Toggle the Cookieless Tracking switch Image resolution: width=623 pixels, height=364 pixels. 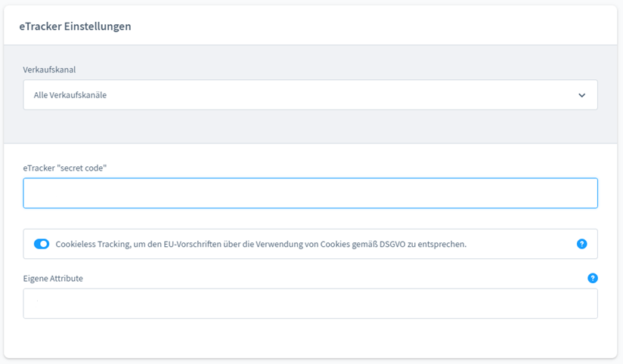42,244
